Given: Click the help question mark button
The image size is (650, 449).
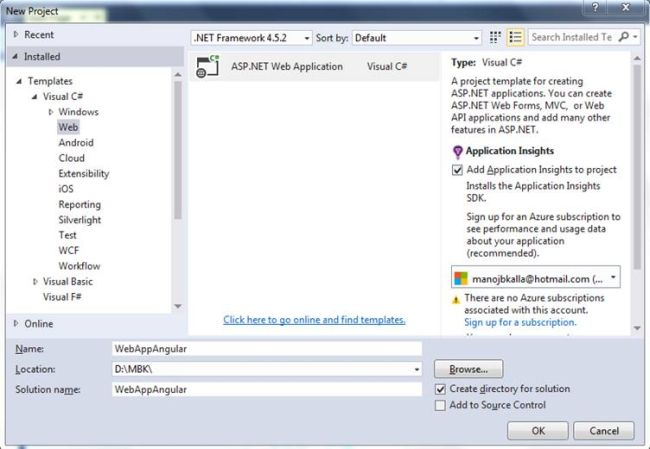Looking at the screenshot, I should pos(595,7).
